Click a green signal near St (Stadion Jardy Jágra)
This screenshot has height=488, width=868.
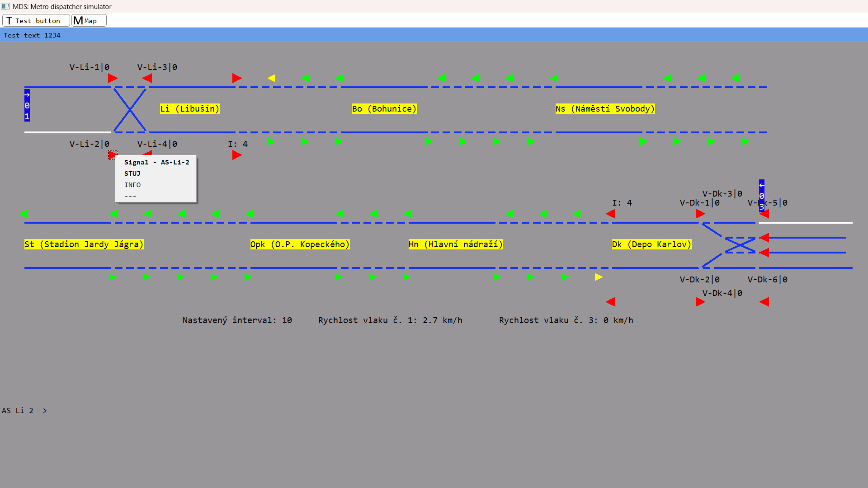(x=114, y=214)
